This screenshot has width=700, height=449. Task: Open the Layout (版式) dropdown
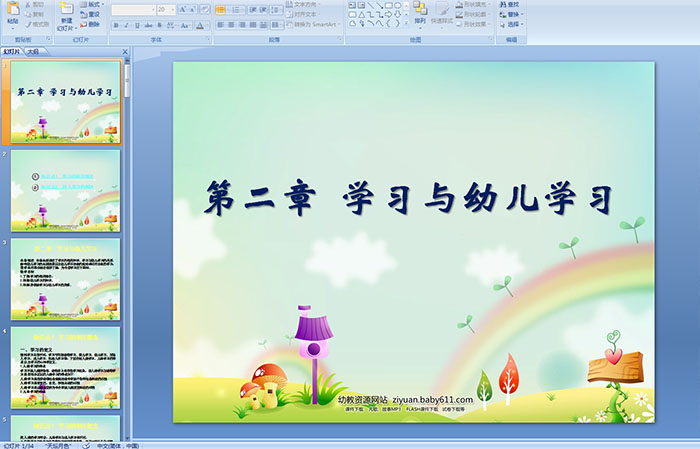pos(92,4)
